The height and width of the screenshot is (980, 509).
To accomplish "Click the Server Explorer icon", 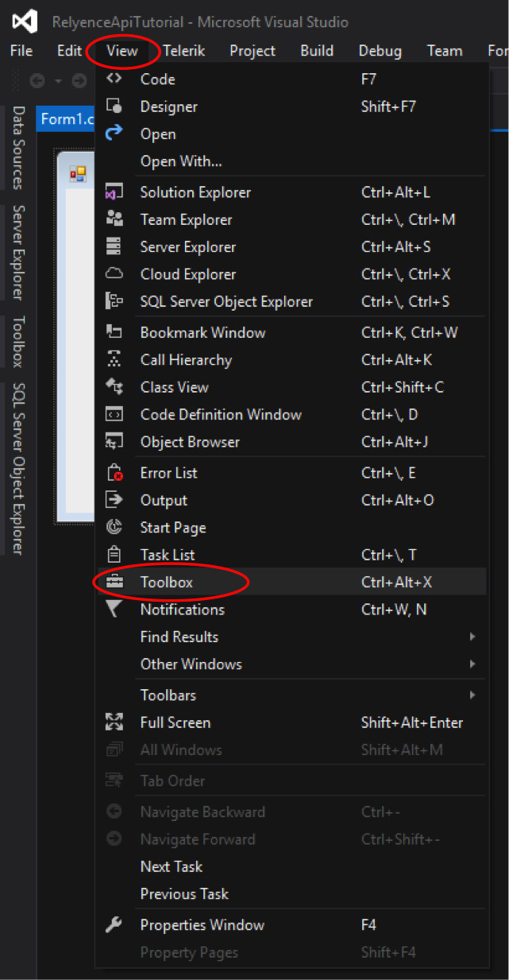I will click(114, 247).
